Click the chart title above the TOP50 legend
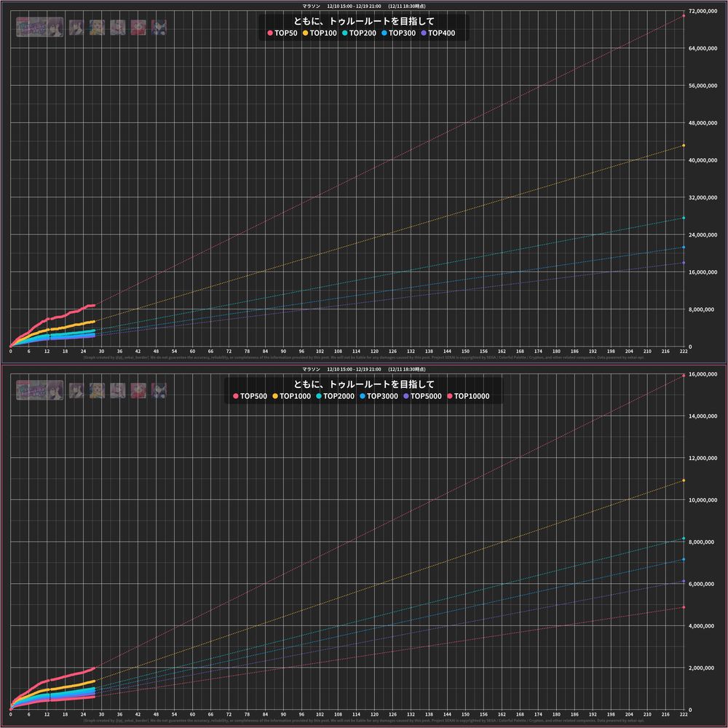The width and height of the screenshot is (728, 728). (x=363, y=21)
